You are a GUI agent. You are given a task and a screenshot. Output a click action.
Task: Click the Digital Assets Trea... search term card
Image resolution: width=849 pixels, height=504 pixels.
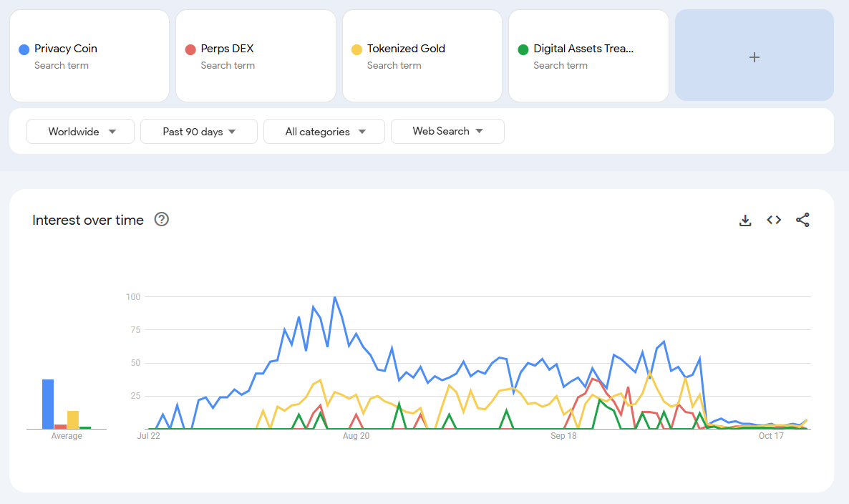pyautogui.click(x=588, y=56)
